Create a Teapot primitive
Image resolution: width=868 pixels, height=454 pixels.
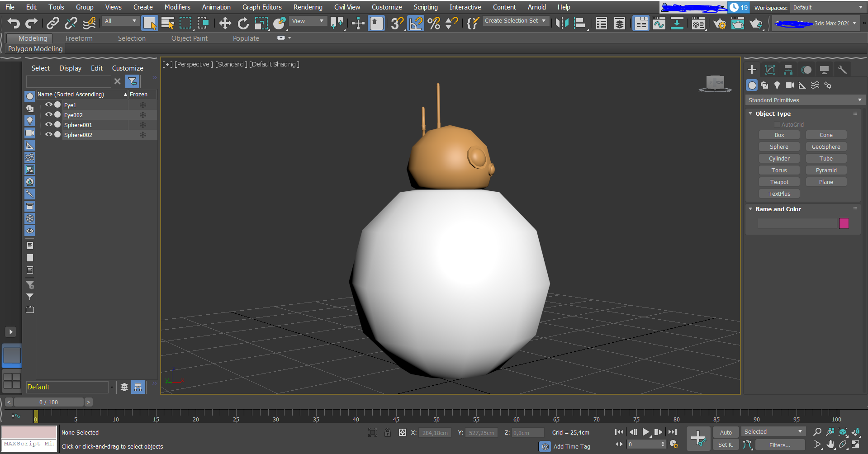tap(779, 182)
